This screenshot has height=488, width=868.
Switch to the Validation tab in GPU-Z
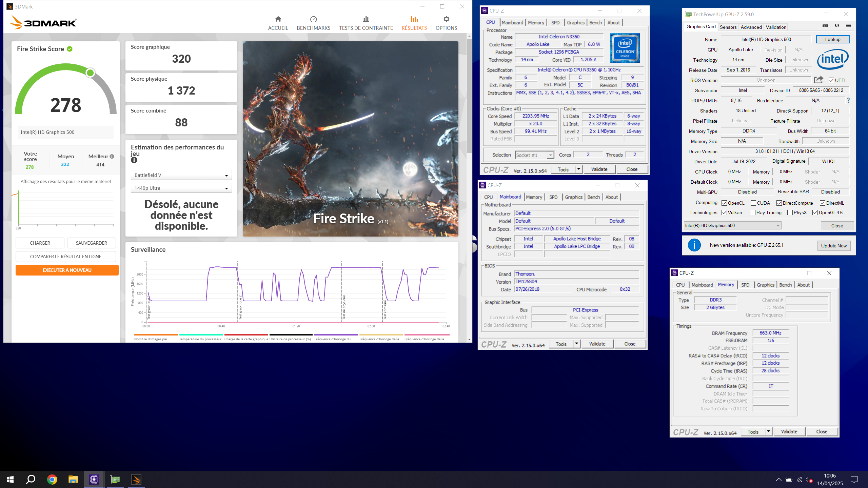pos(776,27)
